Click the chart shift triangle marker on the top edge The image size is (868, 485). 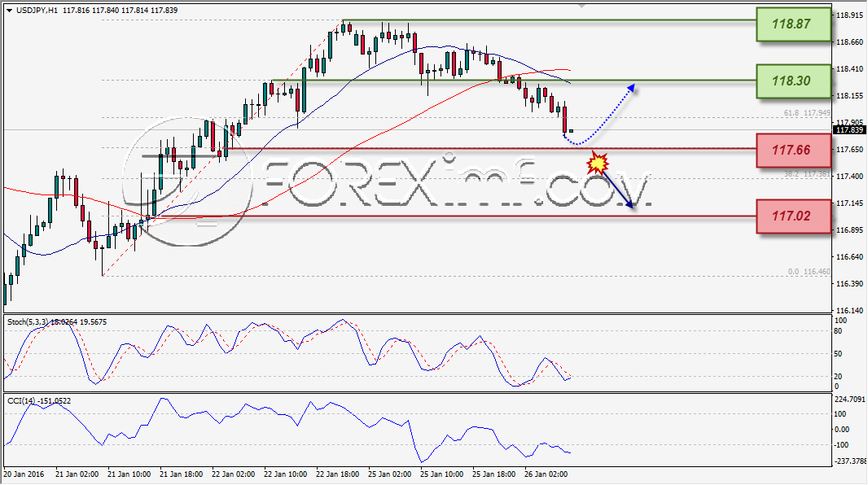click(x=581, y=6)
